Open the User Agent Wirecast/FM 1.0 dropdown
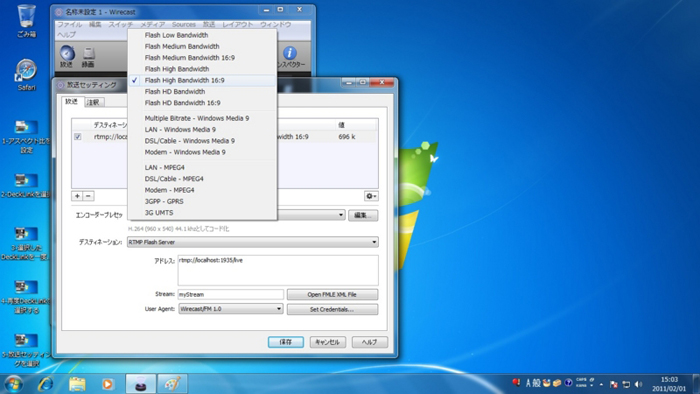This screenshot has width=700, height=394. [231, 309]
